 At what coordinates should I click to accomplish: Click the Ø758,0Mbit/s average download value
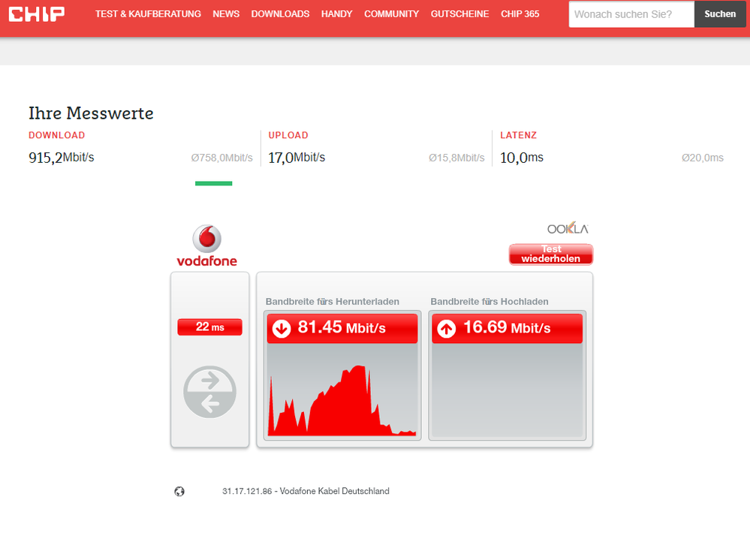tap(221, 158)
